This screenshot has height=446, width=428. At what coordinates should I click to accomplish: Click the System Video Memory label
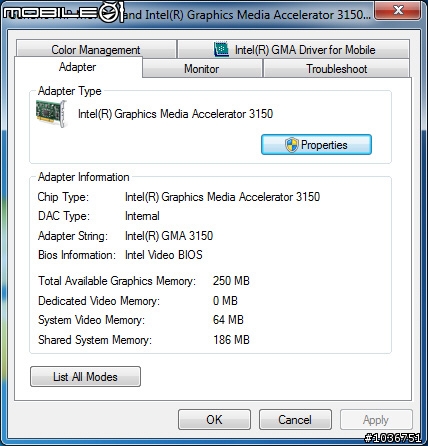point(91,320)
